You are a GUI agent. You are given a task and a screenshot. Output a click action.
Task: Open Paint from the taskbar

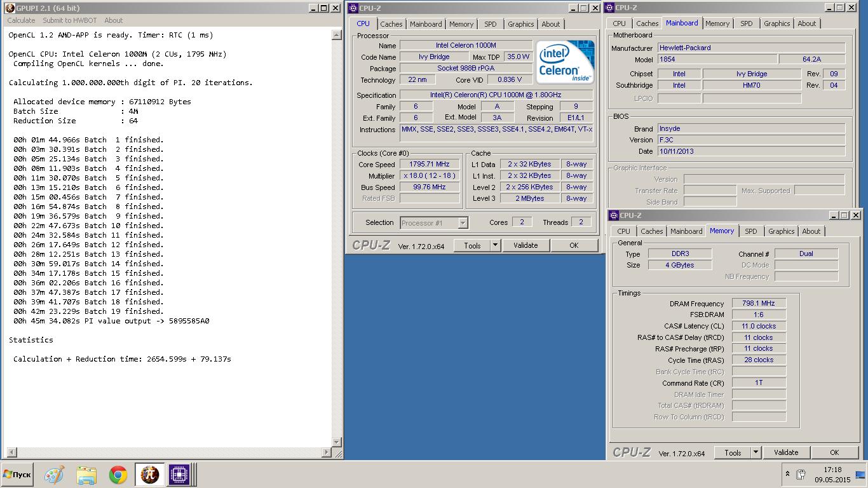pyautogui.click(x=54, y=475)
